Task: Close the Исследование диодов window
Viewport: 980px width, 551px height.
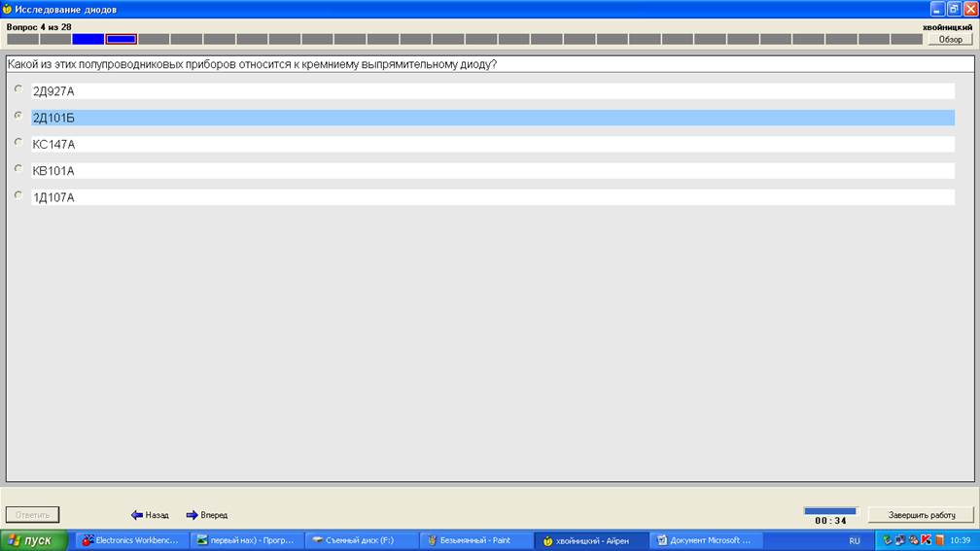Action: click(x=970, y=9)
